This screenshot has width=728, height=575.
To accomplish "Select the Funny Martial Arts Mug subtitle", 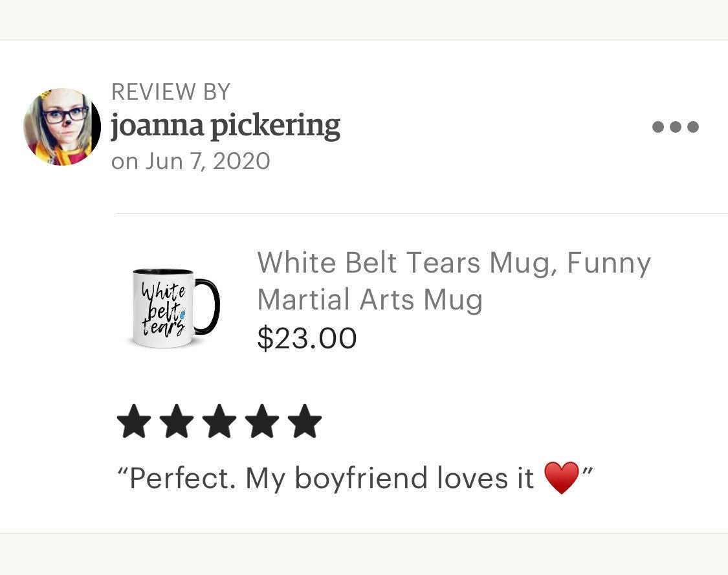I will (369, 299).
